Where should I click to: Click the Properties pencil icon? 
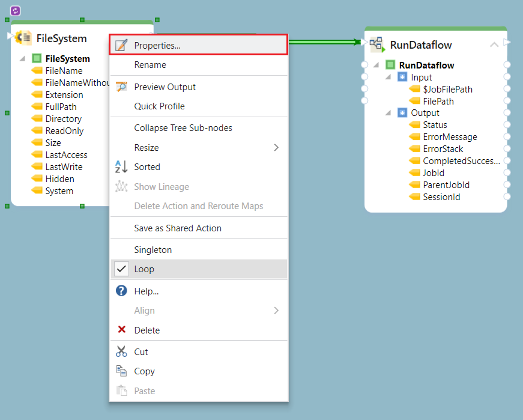(122, 45)
